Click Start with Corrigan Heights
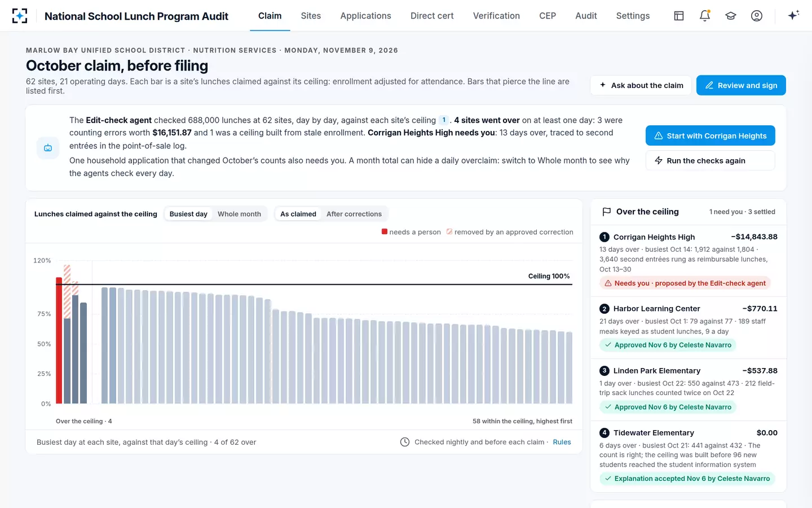812x508 pixels. point(710,135)
